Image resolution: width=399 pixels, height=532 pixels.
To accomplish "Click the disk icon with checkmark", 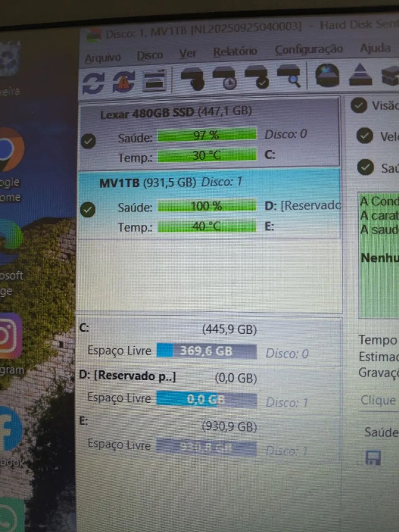I will 257,77.
